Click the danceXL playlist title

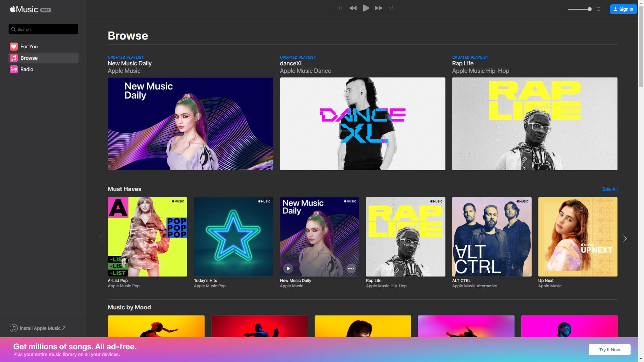point(291,63)
